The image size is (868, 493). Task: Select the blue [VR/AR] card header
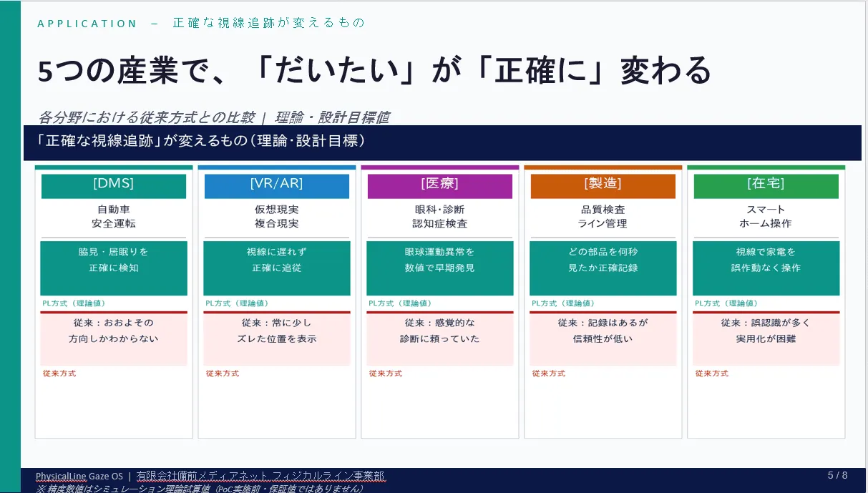[276, 185]
